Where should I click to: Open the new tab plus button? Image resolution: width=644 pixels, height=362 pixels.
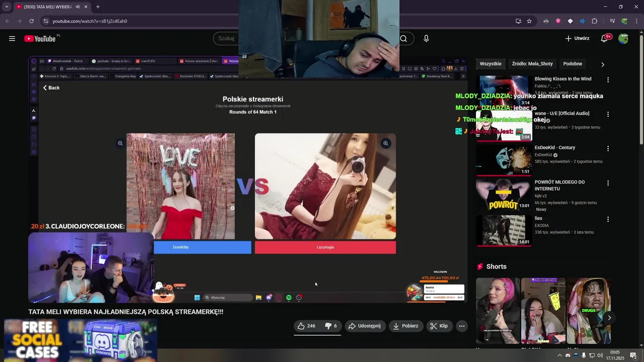click(98, 7)
